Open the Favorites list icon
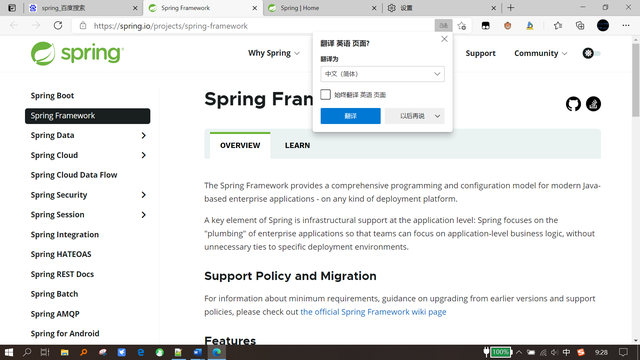The height and width of the screenshot is (360, 640). click(x=558, y=26)
